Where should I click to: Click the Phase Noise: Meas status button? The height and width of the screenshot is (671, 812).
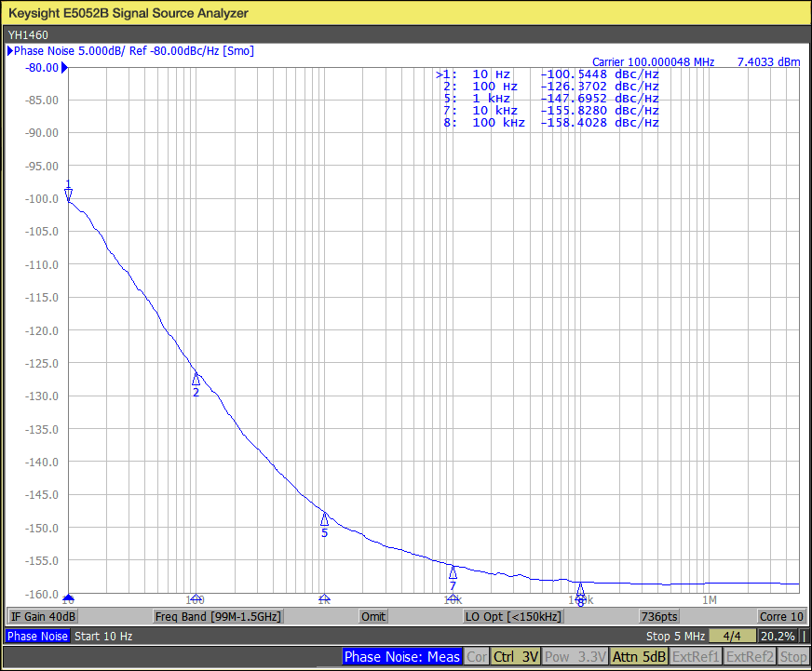pos(402,657)
